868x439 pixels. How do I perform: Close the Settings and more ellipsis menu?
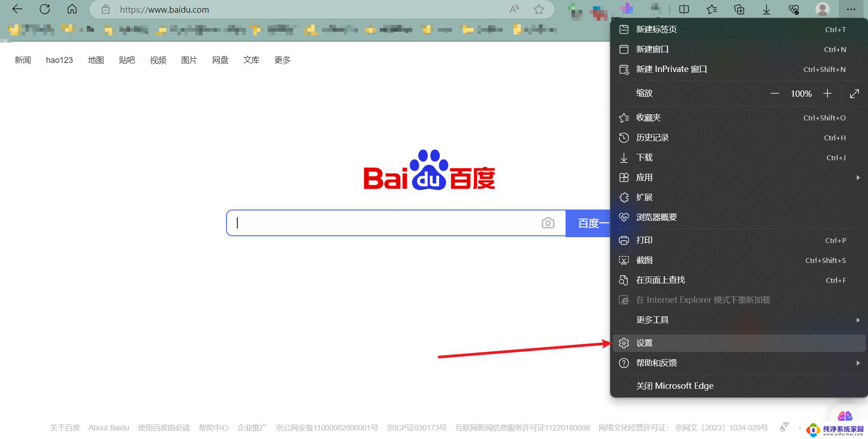(x=851, y=9)
